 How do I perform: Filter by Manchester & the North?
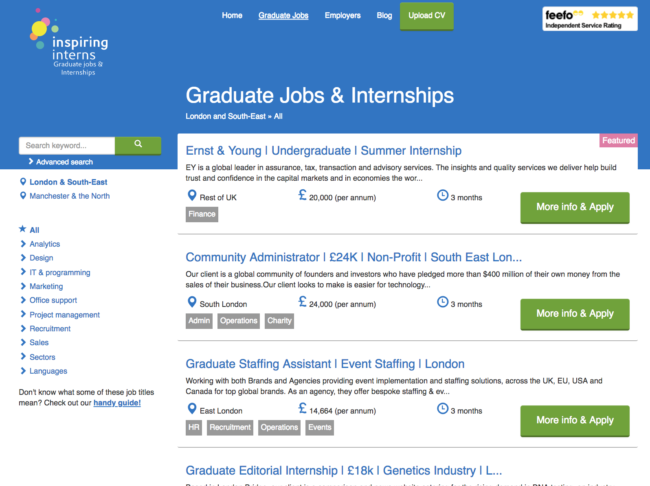(70, 196)
